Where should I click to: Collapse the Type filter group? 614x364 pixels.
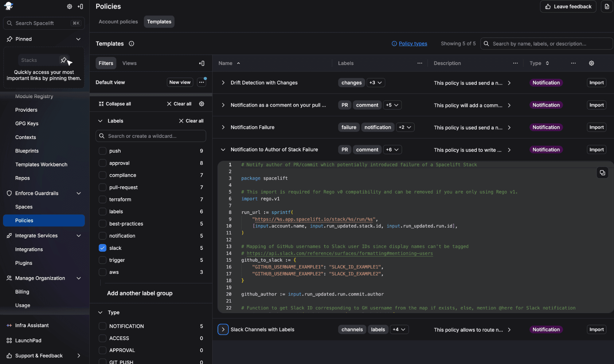100,312
